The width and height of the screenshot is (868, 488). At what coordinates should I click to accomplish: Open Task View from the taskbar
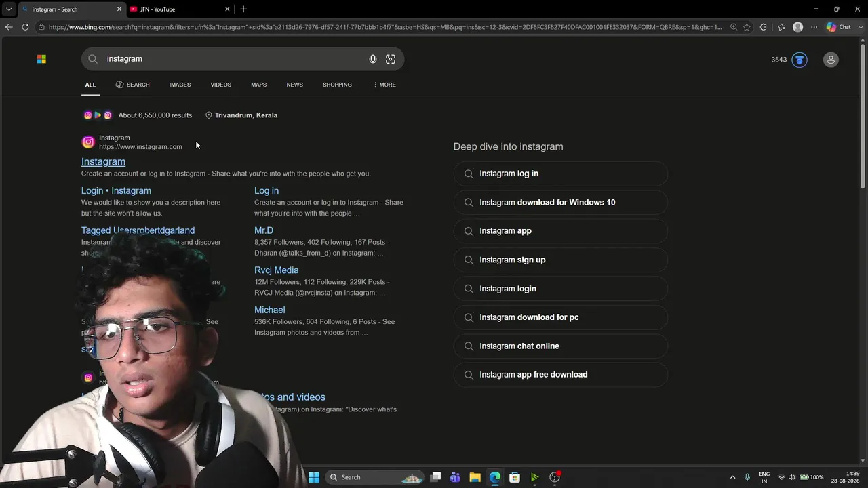pyautogui.click(x=436, y=477)
